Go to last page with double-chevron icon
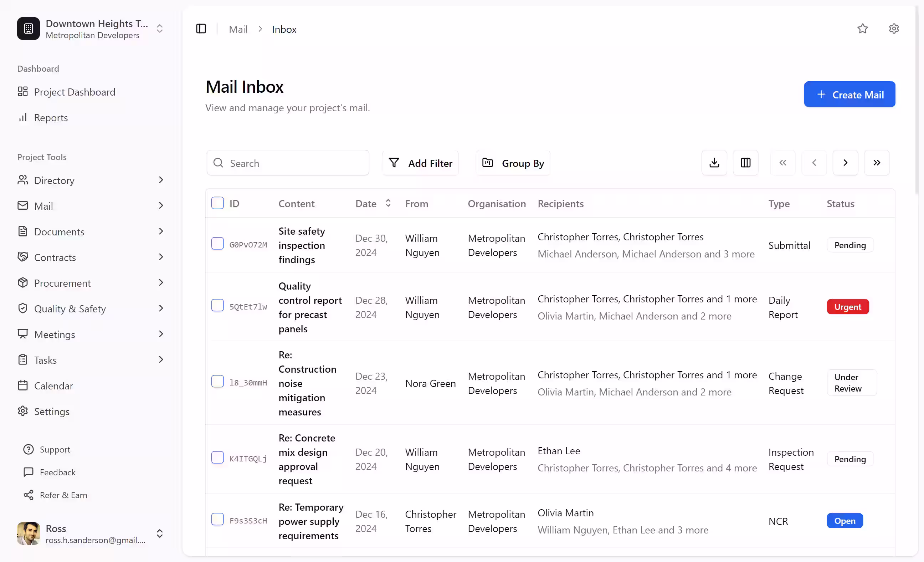This screenshot has height=562, width=924. click(877, 163)
